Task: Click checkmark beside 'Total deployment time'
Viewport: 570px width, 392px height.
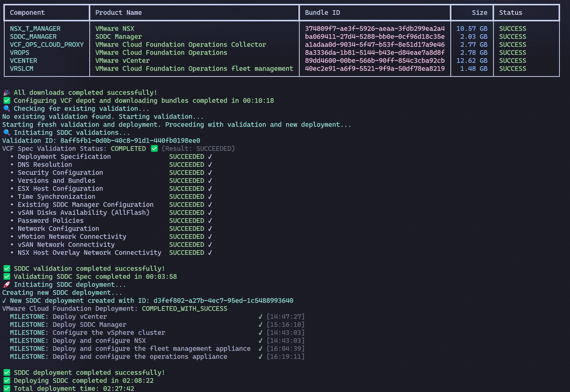Action: click(x=7, y=389)
